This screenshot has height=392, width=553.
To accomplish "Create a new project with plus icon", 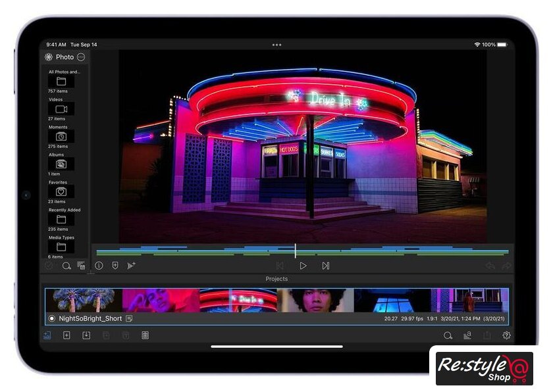I will point(66,335).
